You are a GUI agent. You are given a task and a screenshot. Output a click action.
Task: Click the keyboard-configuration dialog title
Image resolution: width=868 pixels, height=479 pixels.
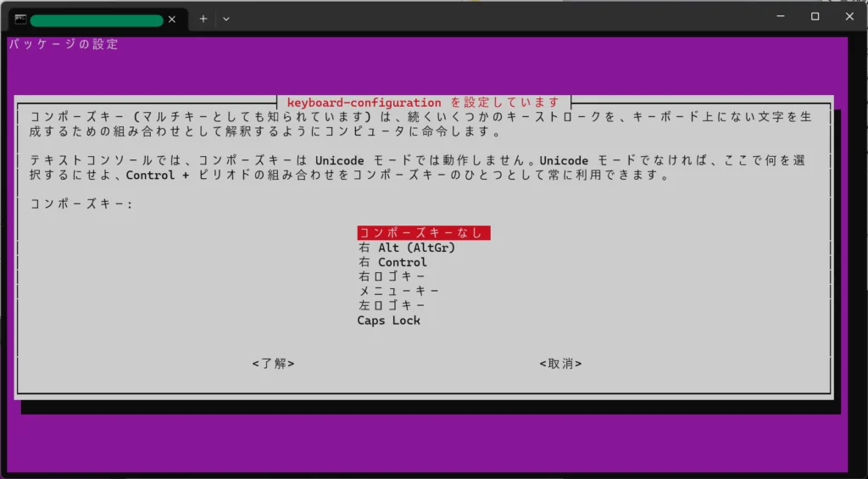[x=424, y=103]
